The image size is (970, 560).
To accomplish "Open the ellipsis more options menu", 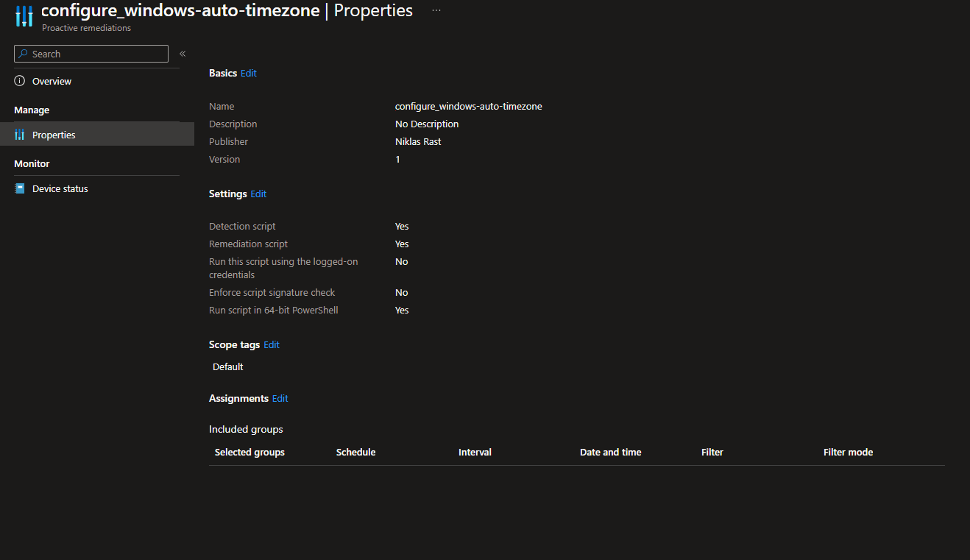I will pos(436,11).
